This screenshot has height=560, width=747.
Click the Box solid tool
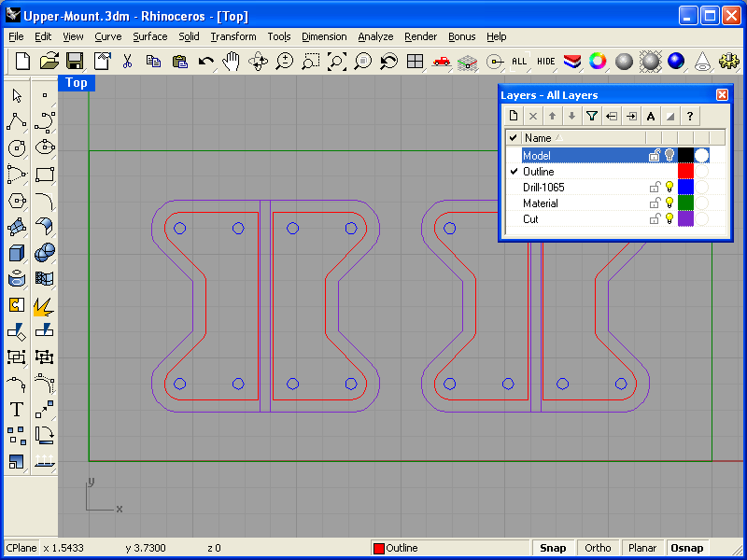click(x=17, y=252)
